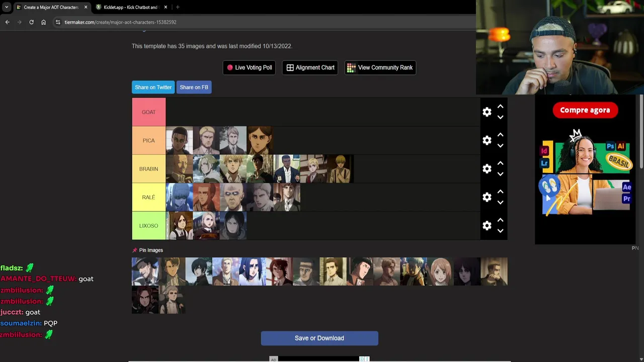Open settings gear for LIXOSO tier row
This screenshot has height=362, width=644.
487,226
